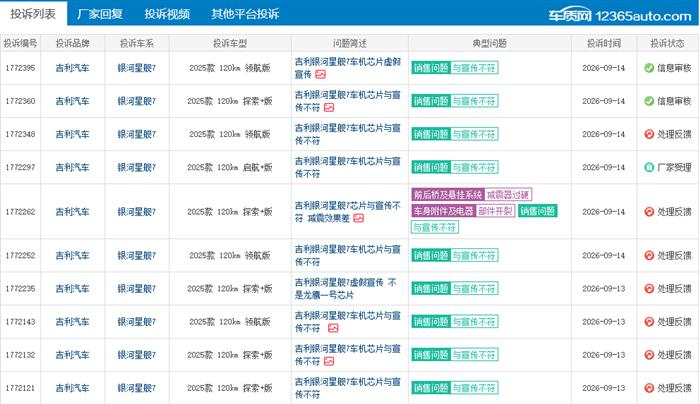Viewport: 700px width, 404px height.
Task: Click the image icon in complaint 1772360 description
Action: 329,108
